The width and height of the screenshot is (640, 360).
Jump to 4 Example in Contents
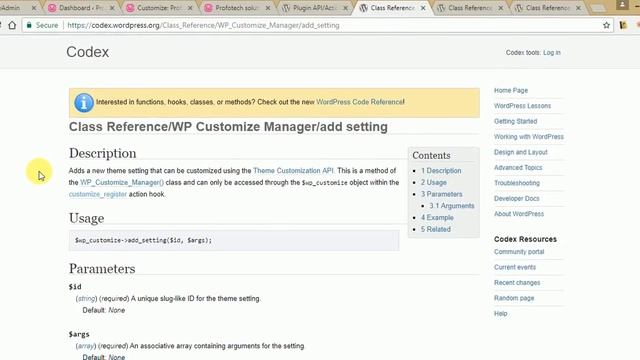pyautogui.click(x=437, y=218)
